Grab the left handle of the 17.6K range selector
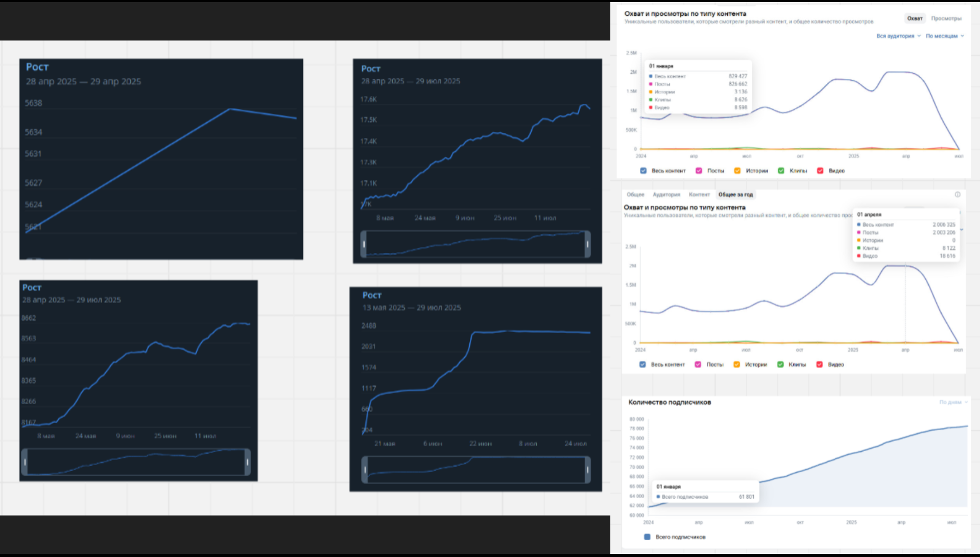 click(364, 244)
